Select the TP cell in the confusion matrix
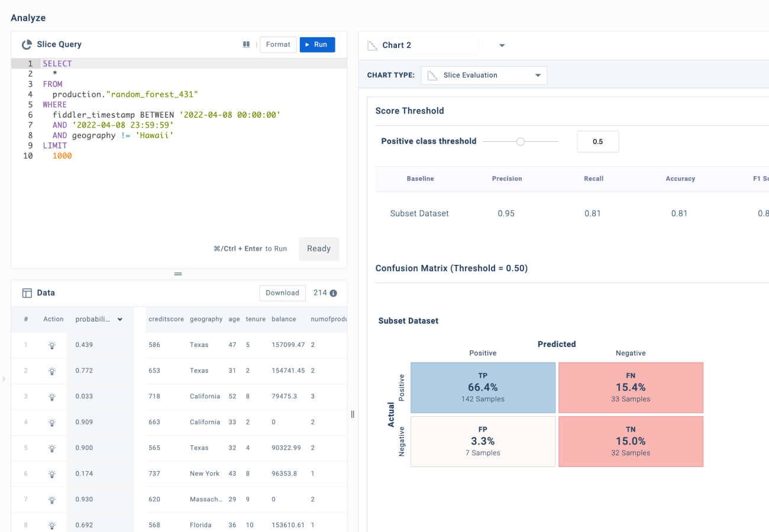 click(x=483, y=387)
